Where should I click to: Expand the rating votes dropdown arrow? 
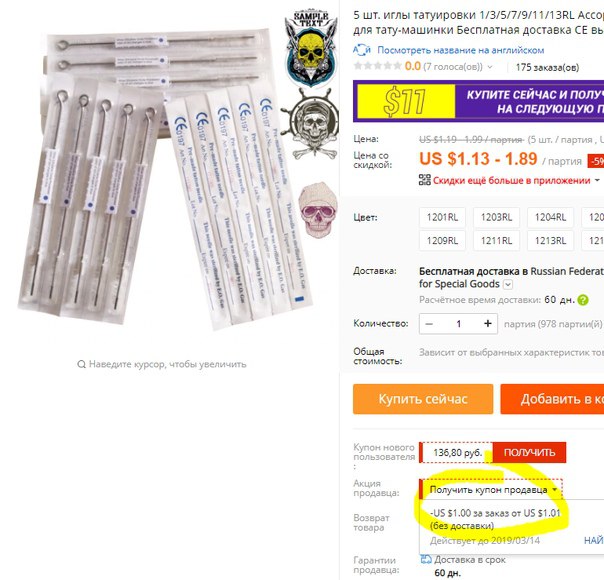(x=490, y=67)
